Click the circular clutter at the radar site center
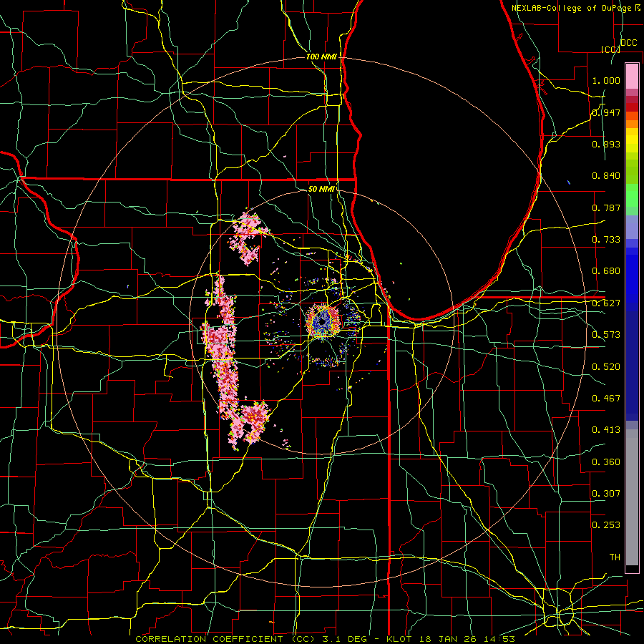The image size is (644, 644). (323, 321)
